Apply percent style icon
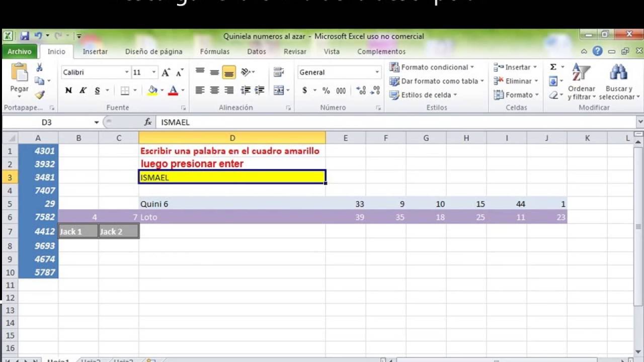The width and height of the screenshot is (644, 362). point(326,90)
